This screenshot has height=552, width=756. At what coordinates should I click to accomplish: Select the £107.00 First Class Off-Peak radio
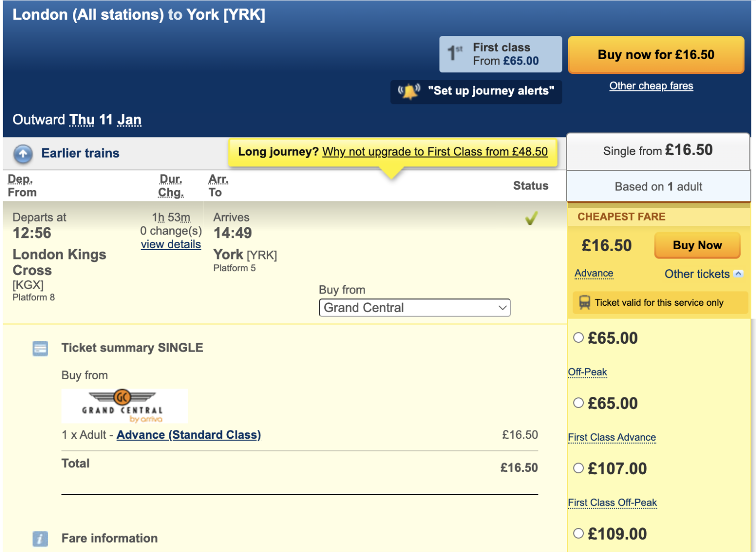pyautogui.click(x=578, y=468)
